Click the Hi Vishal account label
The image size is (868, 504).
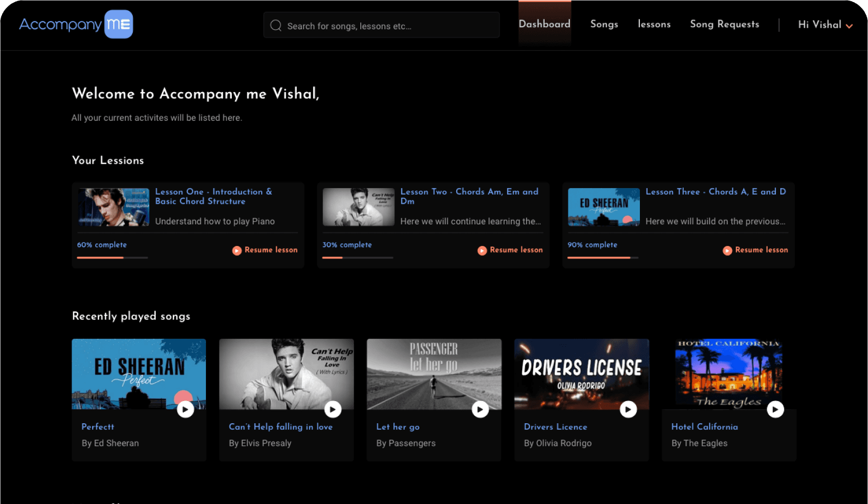point(820,24)
